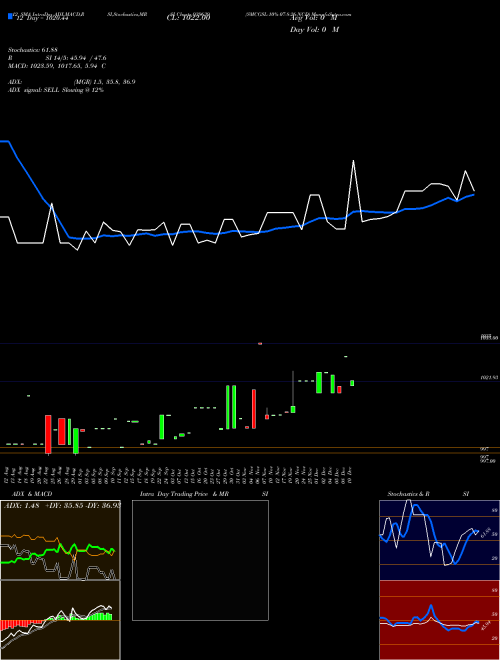This screenshot has width=500, height=660.
Task: Click the 1021.83 price axis label
Action: point(489,378)
